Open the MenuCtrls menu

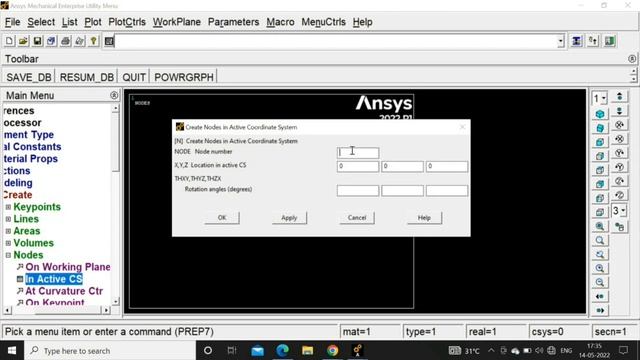tap(324, 22)
